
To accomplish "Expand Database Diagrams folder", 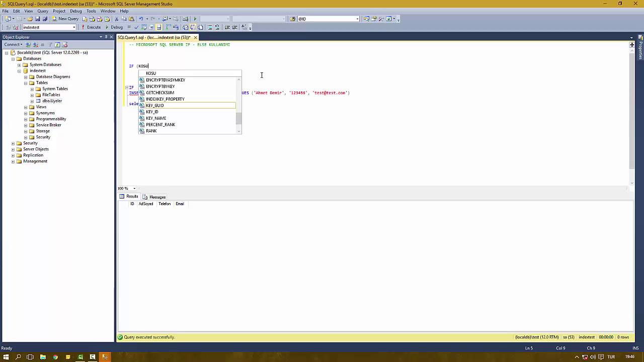I will [26, 77].
